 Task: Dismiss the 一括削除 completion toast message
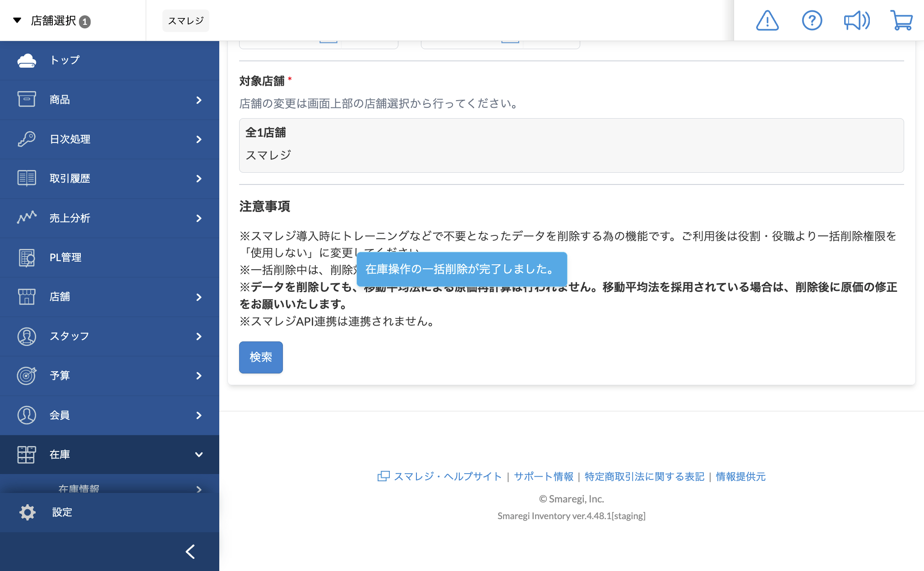(x=461, y=269)
